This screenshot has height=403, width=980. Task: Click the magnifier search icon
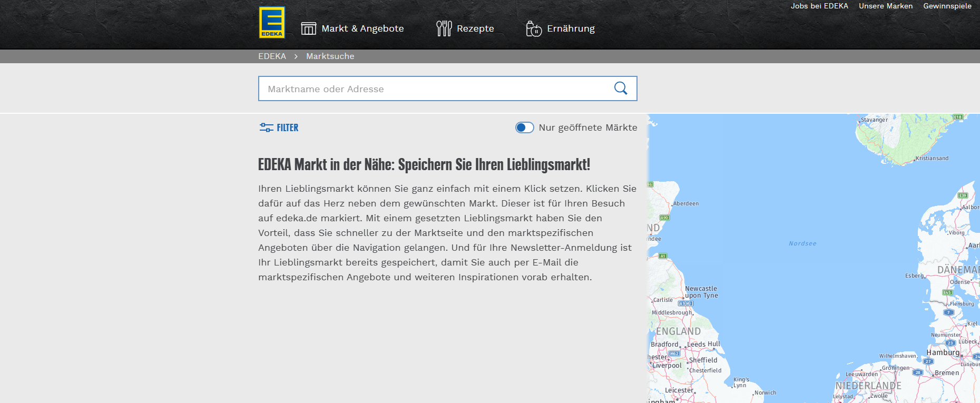tap(621, 89)
